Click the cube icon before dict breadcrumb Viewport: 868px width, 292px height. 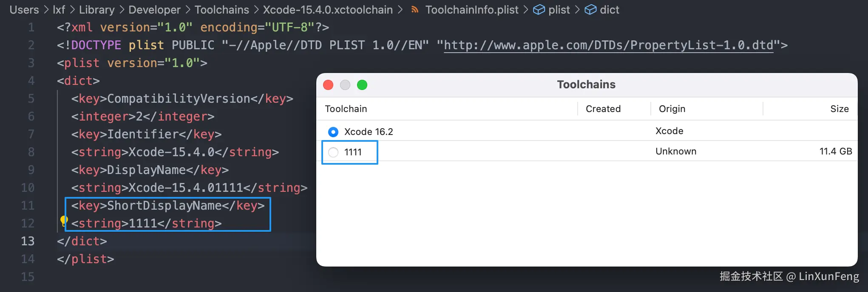[x=590, y=10]
